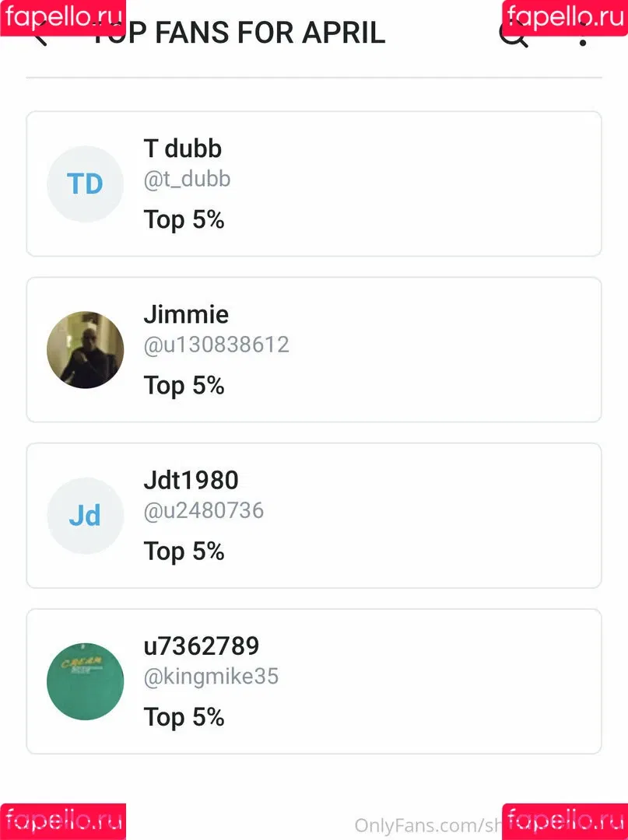Open the T dubb fan card
This screenshot has width=628, height=840.
coord(314,184)
